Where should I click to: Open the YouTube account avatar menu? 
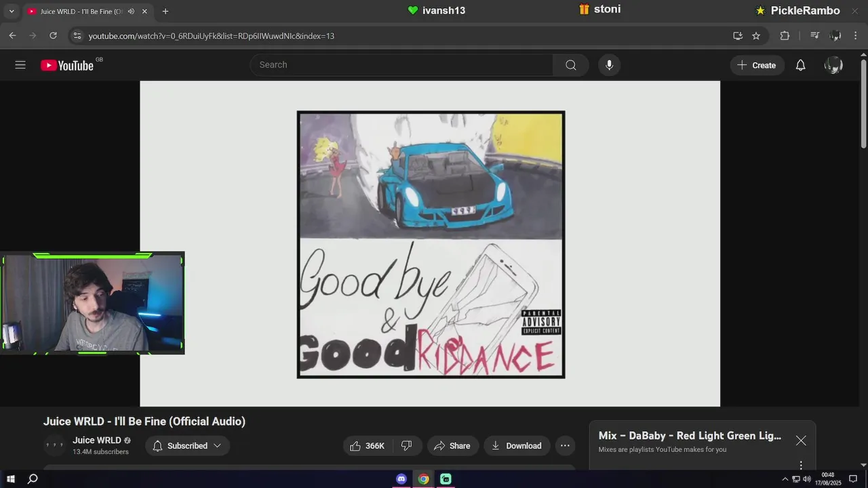tap(833, 65)
